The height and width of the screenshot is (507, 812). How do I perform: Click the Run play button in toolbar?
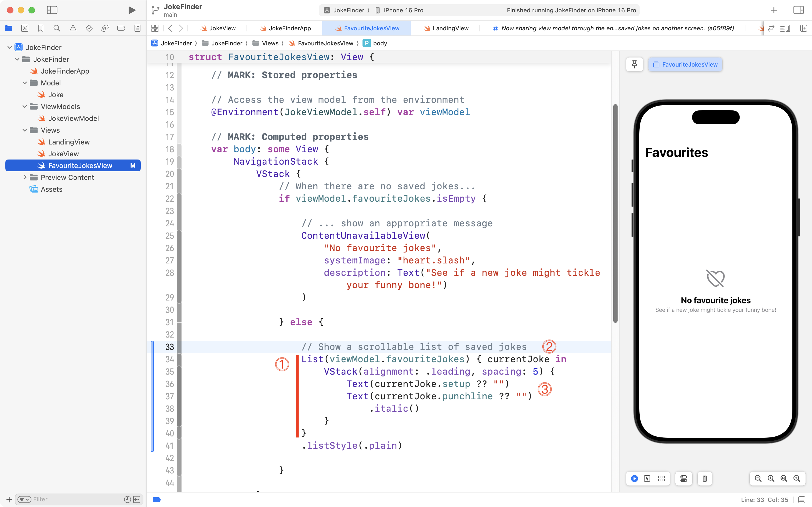coord(132,10)
